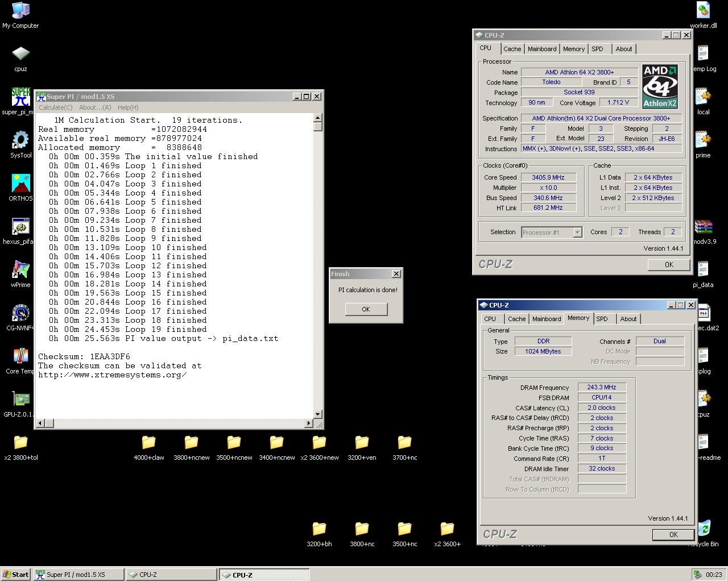Select 3800+ncnew folder
The image size is (728, 582).
click(191, 447)
